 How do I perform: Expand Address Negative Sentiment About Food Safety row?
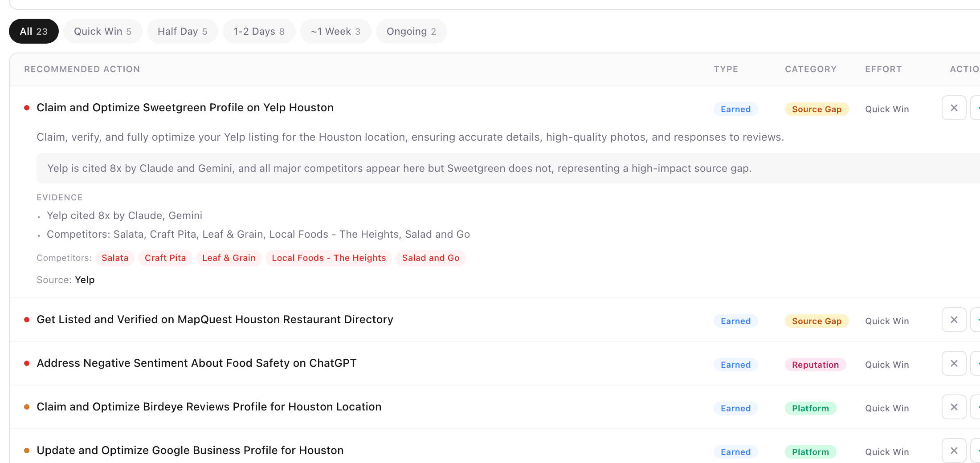tap(196, 363)
